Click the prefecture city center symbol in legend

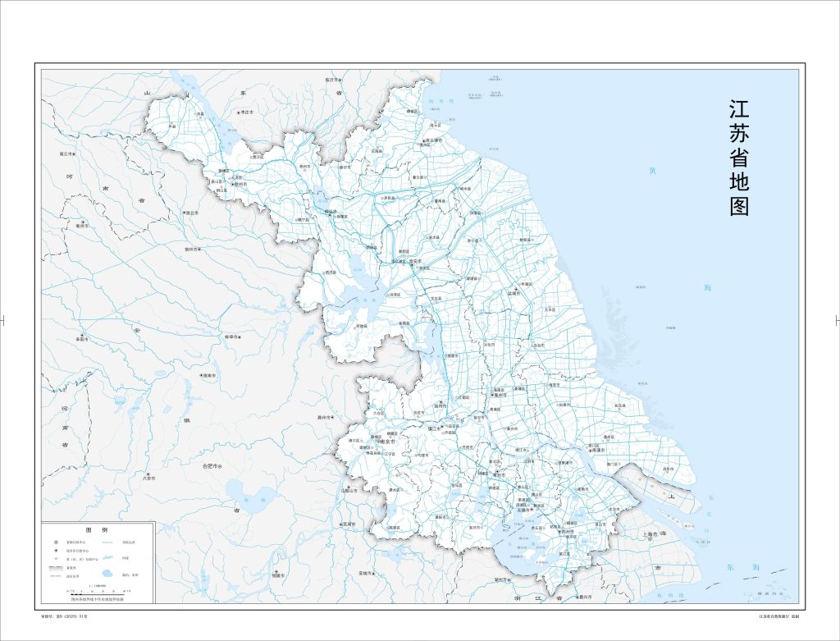pos(56,551)
